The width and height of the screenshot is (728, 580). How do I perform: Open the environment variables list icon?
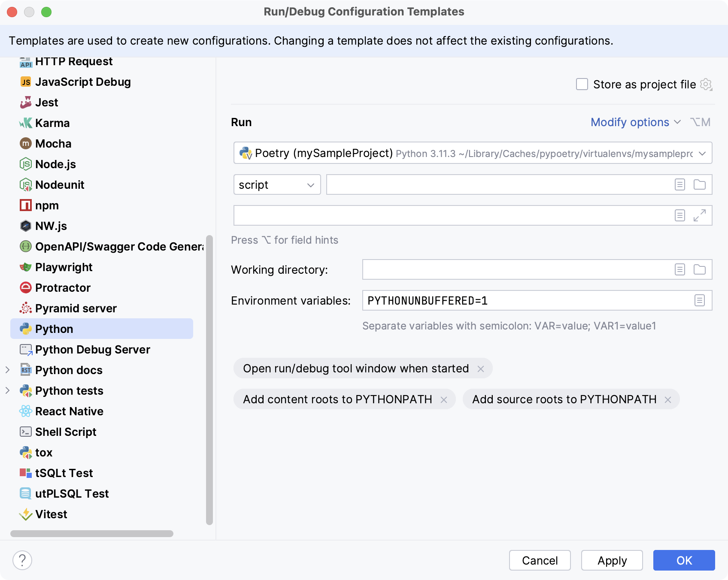point(701,300)
